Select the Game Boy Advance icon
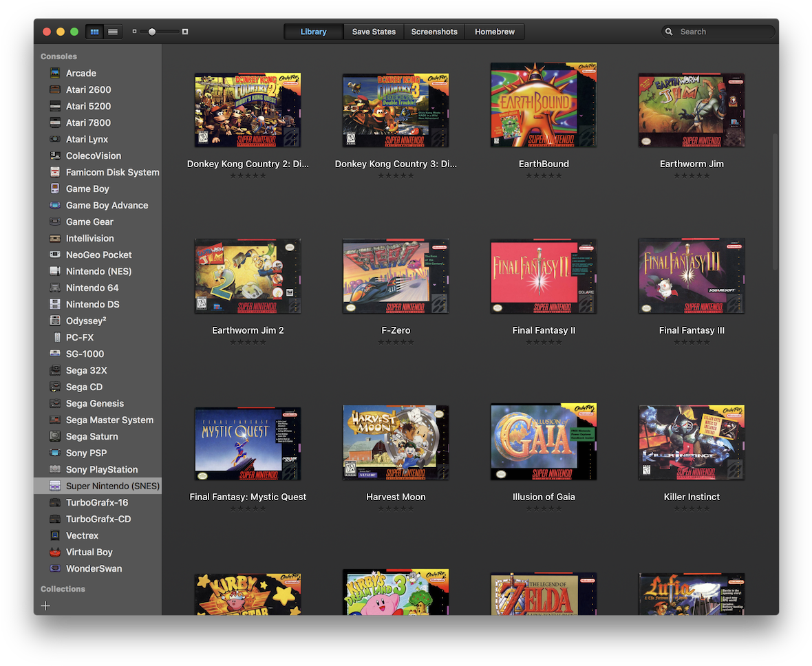This screenshot has width=812, height=666. (55, 205)
